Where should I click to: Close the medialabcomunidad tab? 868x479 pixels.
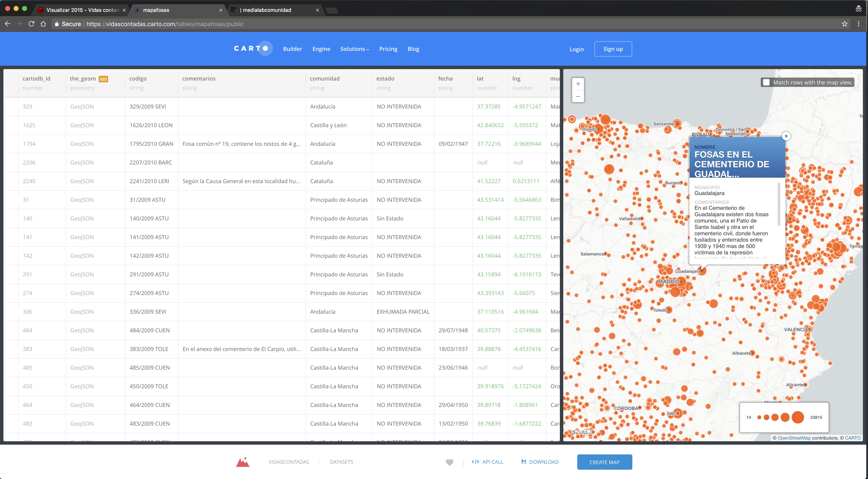coord(317,10)
